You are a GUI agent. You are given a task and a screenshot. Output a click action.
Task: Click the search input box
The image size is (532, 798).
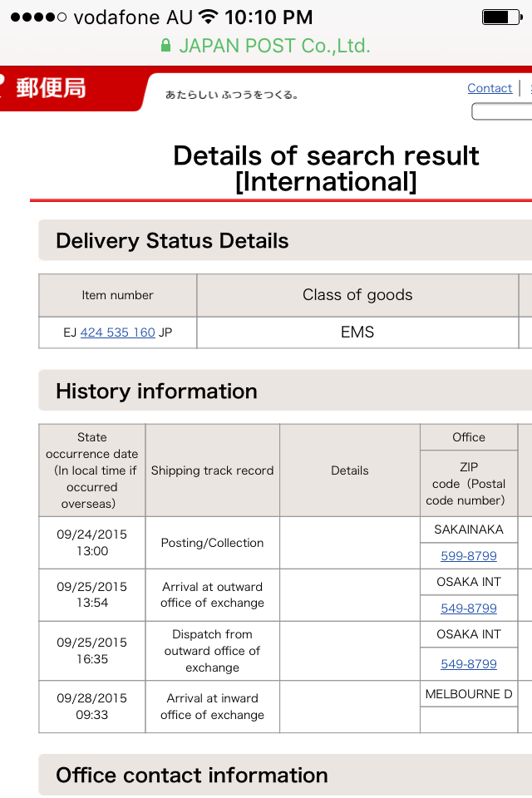(x=503, y=111)
